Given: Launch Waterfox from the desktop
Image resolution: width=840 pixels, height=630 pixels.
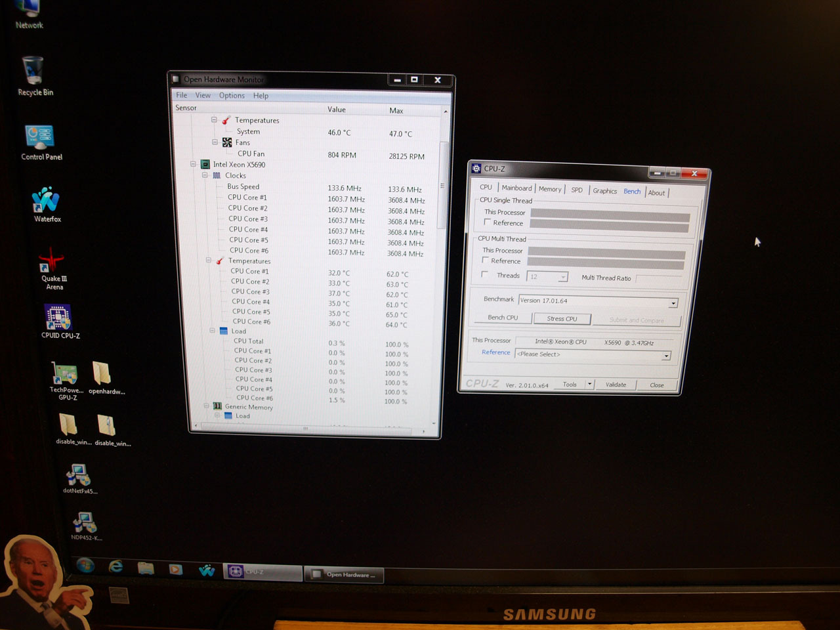Looking at the screenshot, I should pos(47,205).
